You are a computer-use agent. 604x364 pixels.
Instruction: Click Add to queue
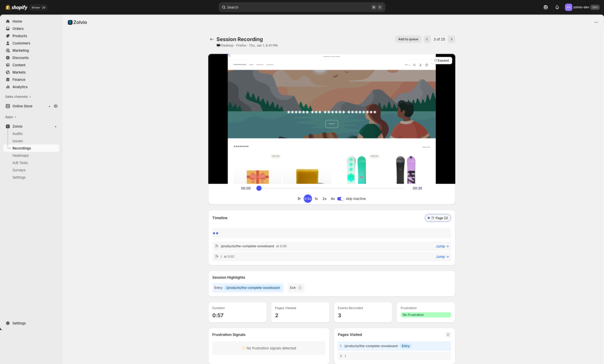(x=408, y=39)
